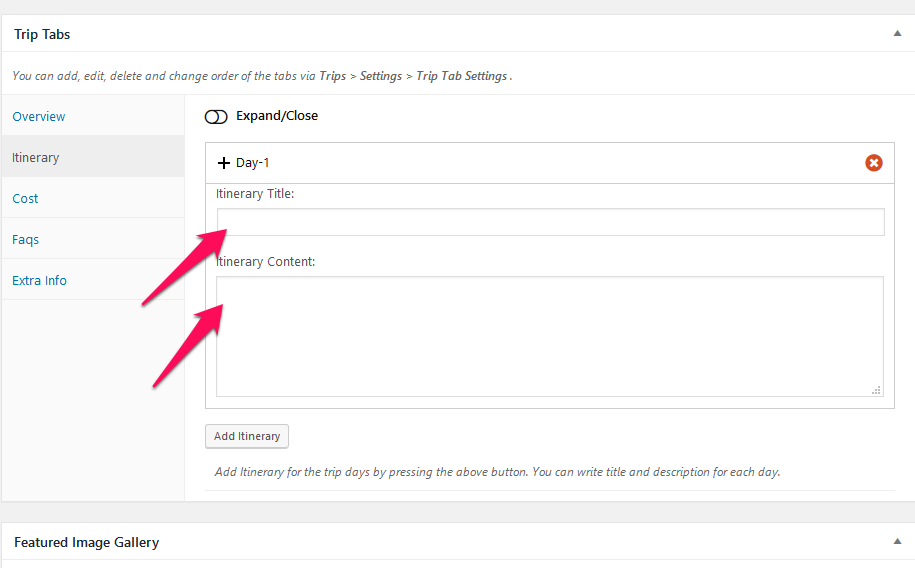Click the Expand/Close text label

click(x=277, y=116)
